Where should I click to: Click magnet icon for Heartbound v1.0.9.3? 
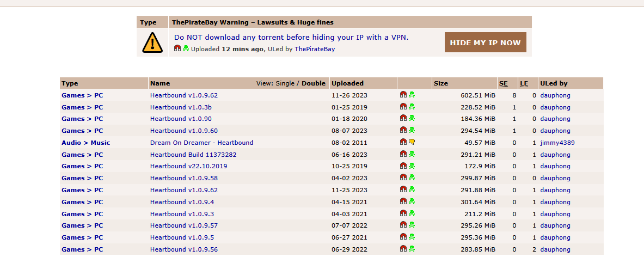pos(403,213)
